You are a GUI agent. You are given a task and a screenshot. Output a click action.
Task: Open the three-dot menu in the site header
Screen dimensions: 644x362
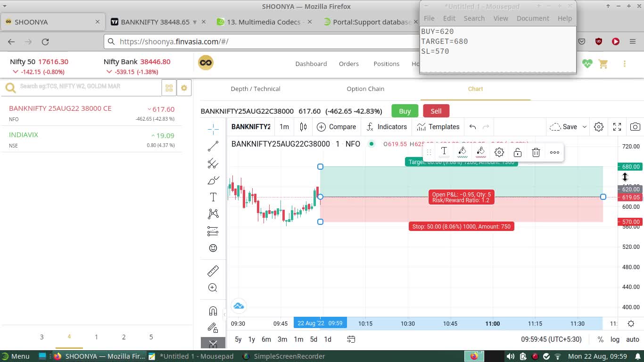click(625, 64)
